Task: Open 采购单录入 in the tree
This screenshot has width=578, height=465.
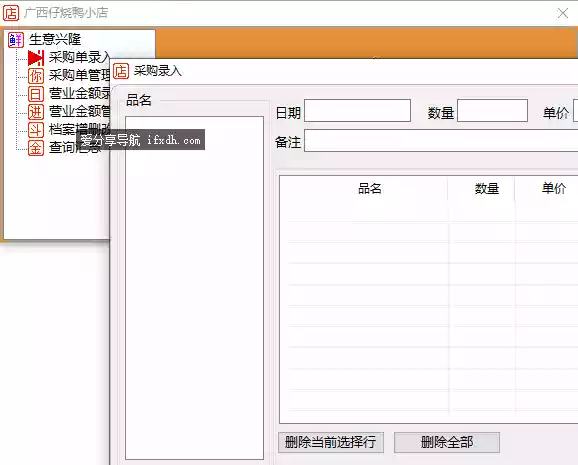Action: (x=79, y=58)
